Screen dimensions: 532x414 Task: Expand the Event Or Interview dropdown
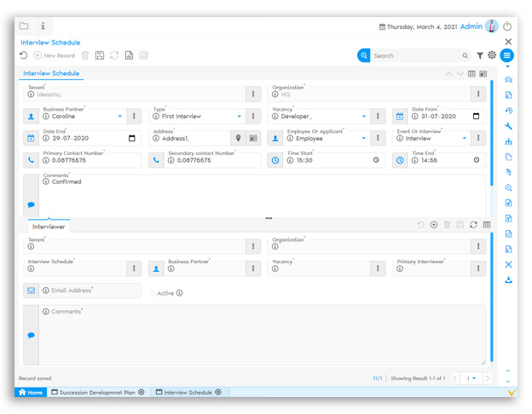pyautogui.click(x=465, y=138)
